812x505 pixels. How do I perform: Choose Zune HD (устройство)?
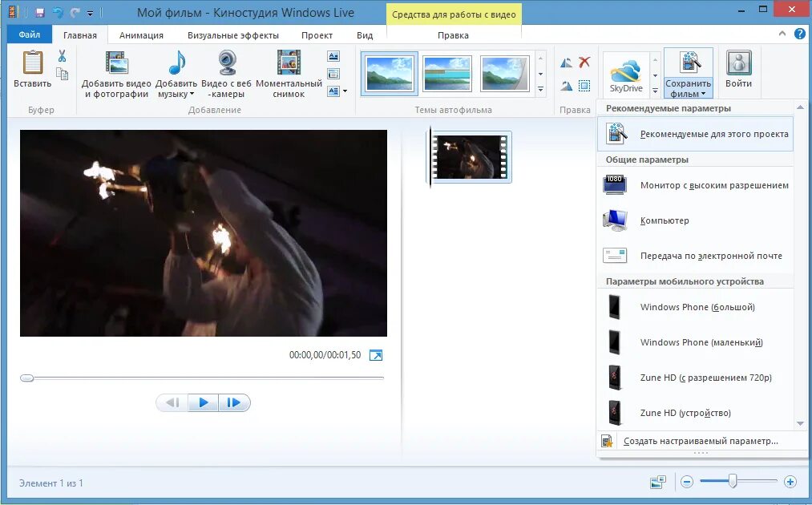696,412
